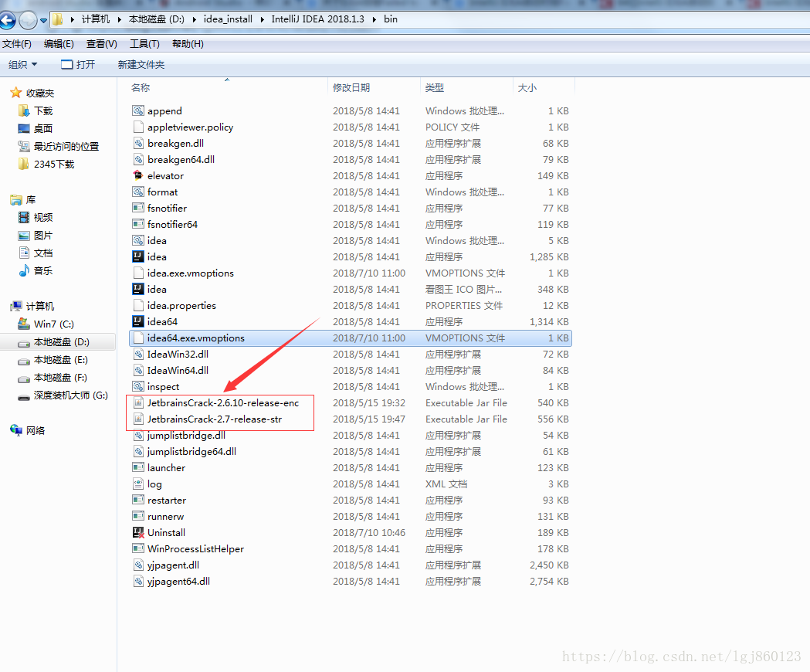Sort by the 修改日期 column header
The height and width of the screenshot is (672, 810).
(x=351, y=88)
